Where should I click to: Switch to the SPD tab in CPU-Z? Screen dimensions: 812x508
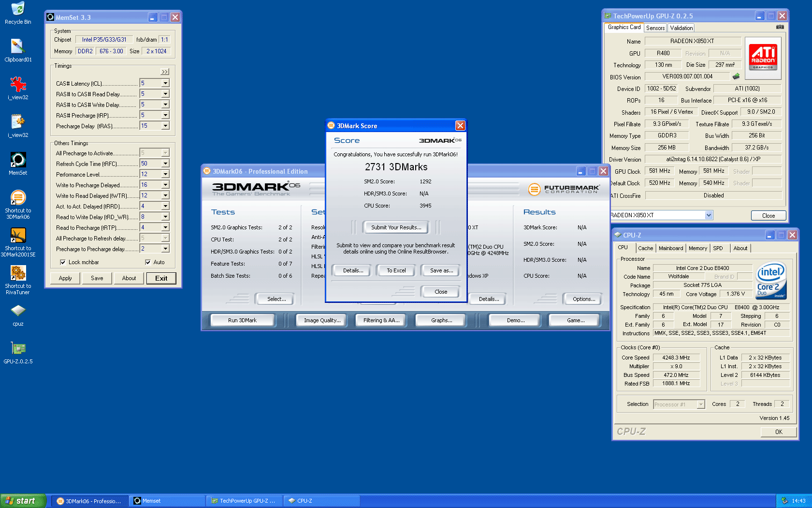[x=718, y=248]
